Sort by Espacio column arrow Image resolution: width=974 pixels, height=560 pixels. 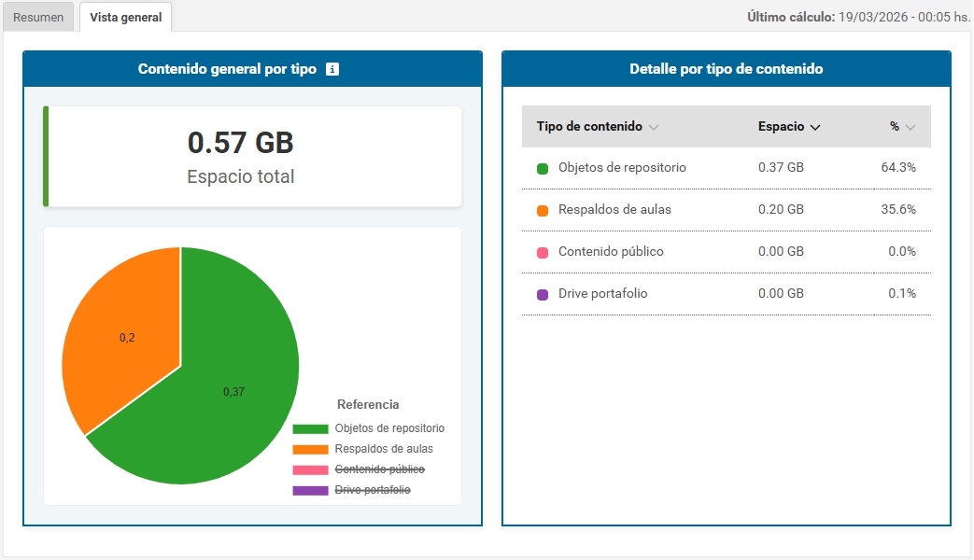pos(815,128)
